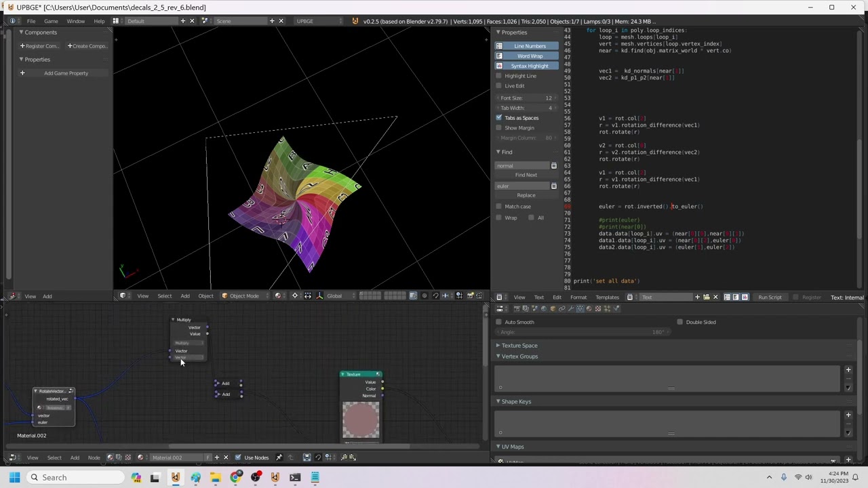This screenshot has width=868, height=488.
Task: Click the Find Next button
Action: click(526, 175)
